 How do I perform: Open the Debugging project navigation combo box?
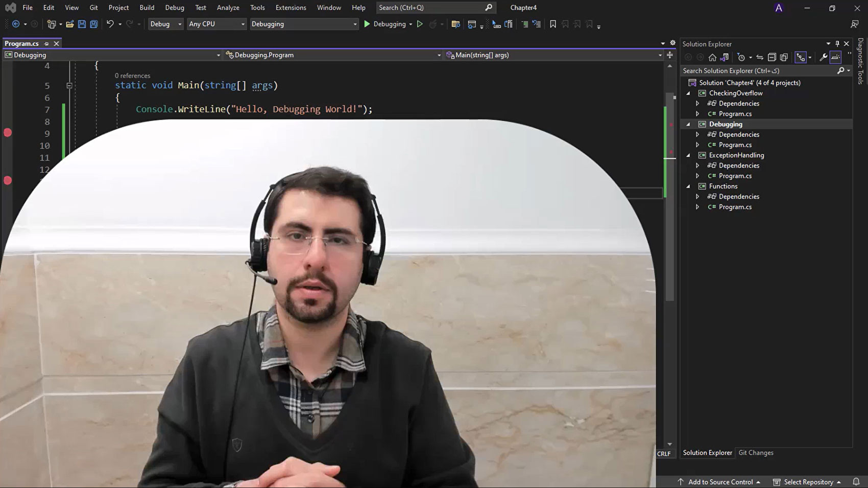click(x=112, y=55)
